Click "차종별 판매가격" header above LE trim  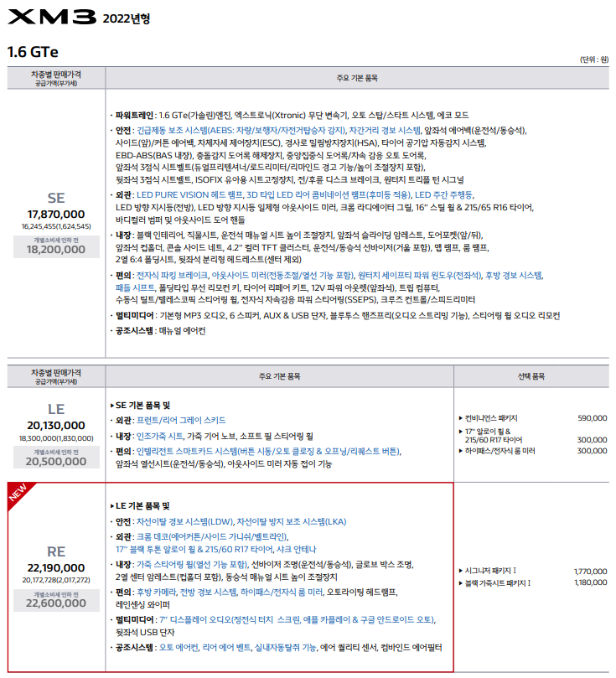(x=56, y=373)
